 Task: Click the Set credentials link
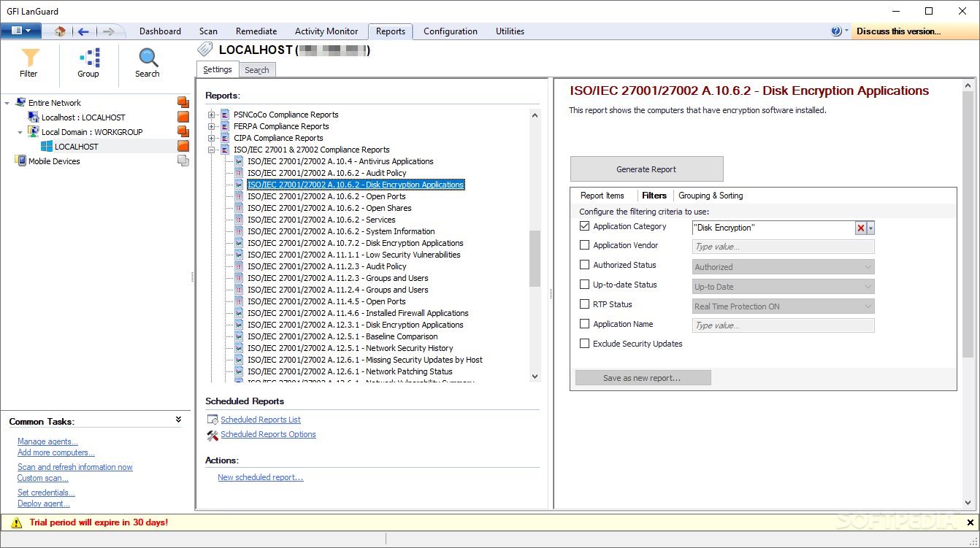pyautogui.click(x=47, y=493)
